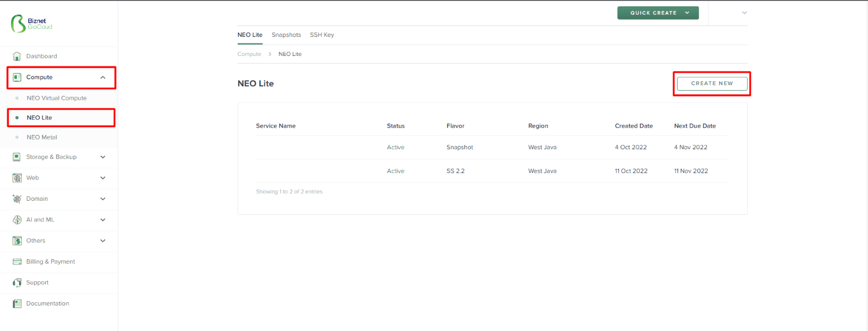868x331 pixels.
Task: Click the 4 Nov 2022 due date
Action: (691, 147)
